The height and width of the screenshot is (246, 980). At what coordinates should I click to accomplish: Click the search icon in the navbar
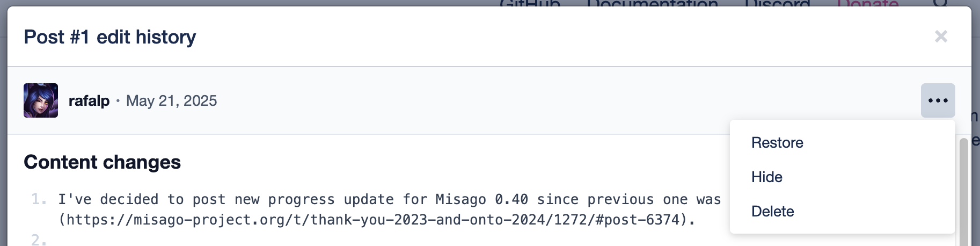(x=941, y=3)
